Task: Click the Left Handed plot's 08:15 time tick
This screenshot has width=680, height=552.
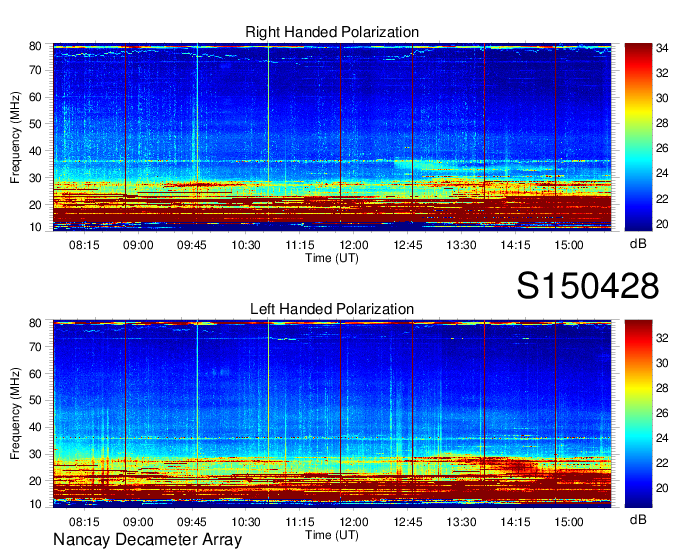Action: [84, 522]
